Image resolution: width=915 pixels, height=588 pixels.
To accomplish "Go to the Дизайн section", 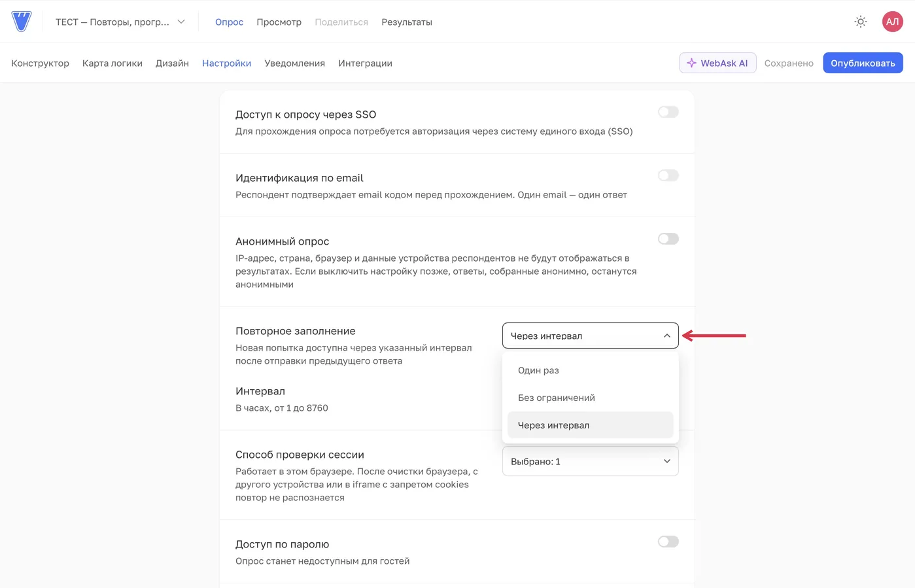I will point(172,63).
